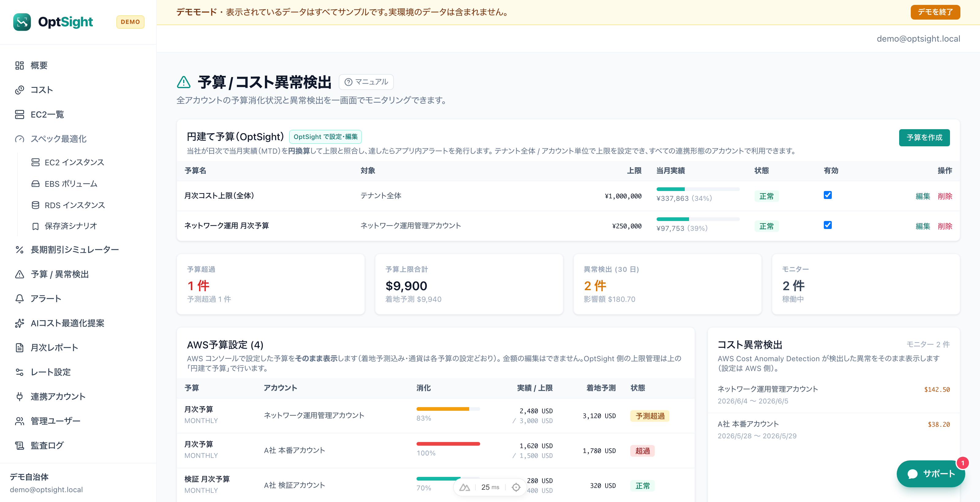Click the 予算 / 異常検出 warning icon in sidebar
The height and width of the screenshot is (502, 980).
point(19,274)
